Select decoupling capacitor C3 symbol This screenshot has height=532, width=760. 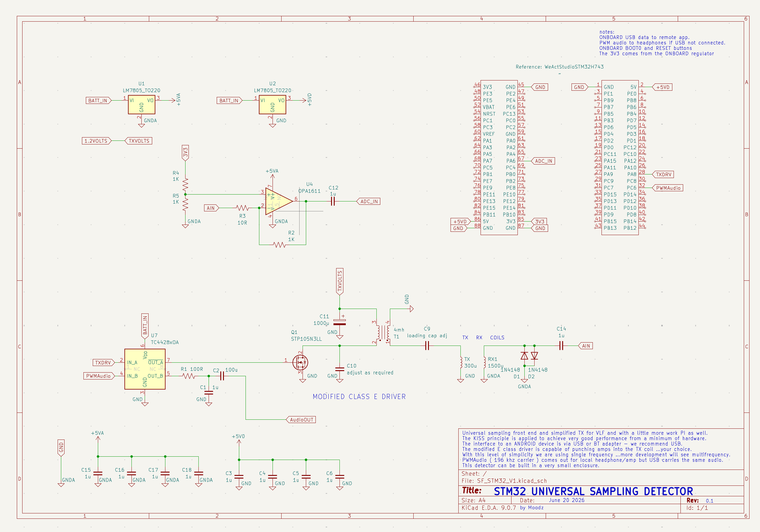click(x=239, y=476)
